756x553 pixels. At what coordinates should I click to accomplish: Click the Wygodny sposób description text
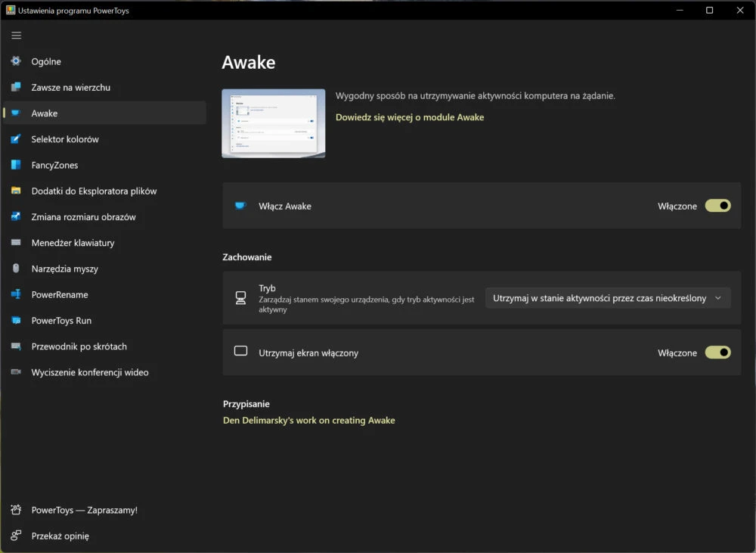click(x=475, y=95)
